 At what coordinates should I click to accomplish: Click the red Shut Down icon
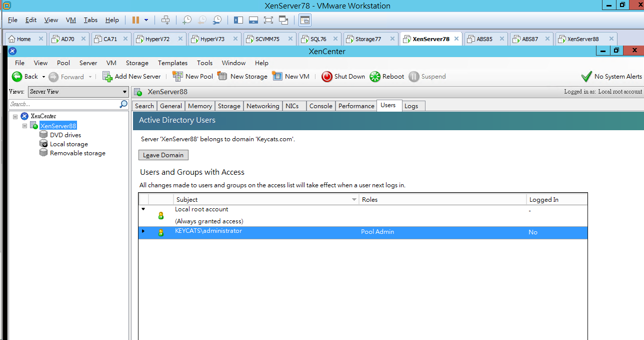tap(326, 77)
